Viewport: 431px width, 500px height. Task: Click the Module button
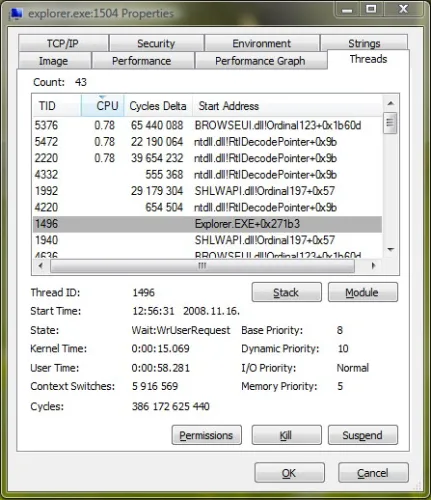pyautogui.click(x=363, y=292)
